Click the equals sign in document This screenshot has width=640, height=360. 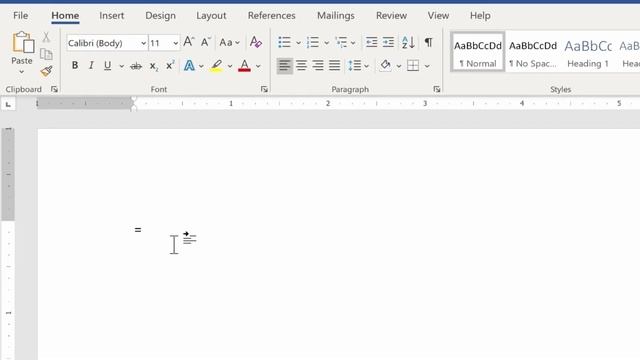(x=138, y=230)
